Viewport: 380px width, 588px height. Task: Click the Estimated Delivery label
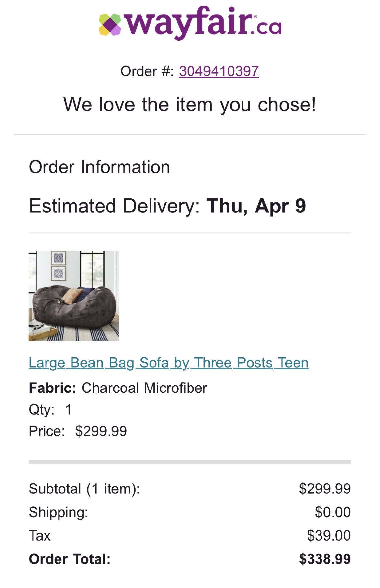[114, 206]
